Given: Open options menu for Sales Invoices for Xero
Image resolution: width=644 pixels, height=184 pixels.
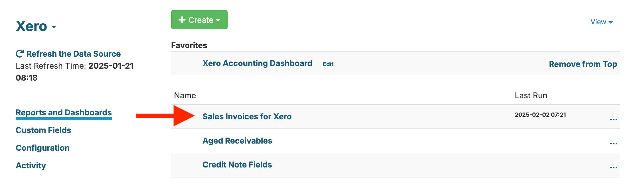Looking at the screenshot, I should coord(613,120).
